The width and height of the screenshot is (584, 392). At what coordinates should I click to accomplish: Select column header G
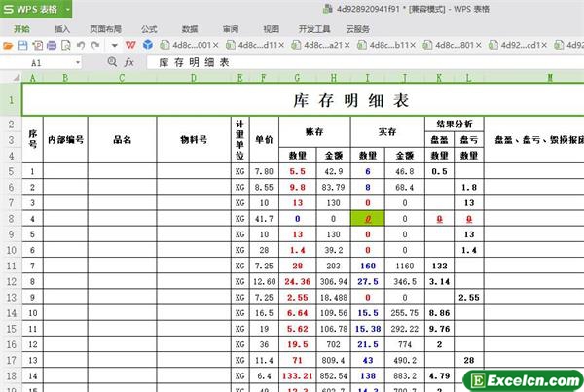(297, 78)
